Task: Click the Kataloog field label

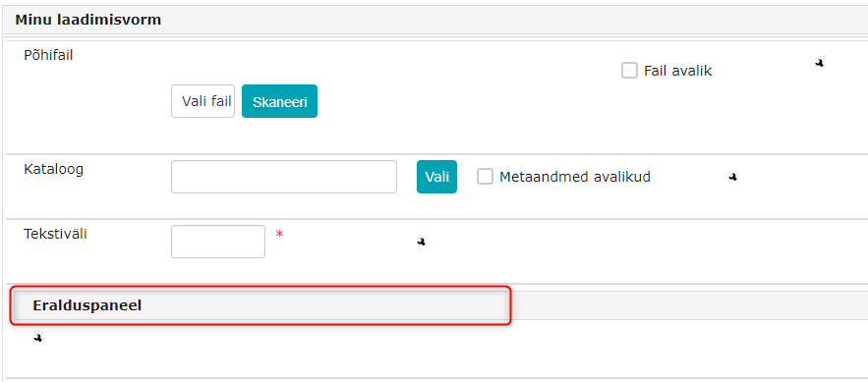Action: point(54,169)
